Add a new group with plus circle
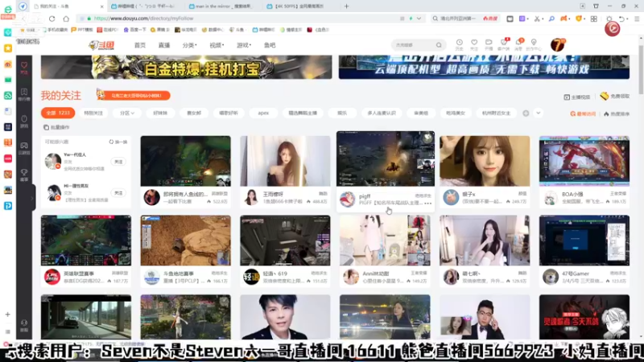The height and width of the screenshot is (362, 644). tap(526, 113)
